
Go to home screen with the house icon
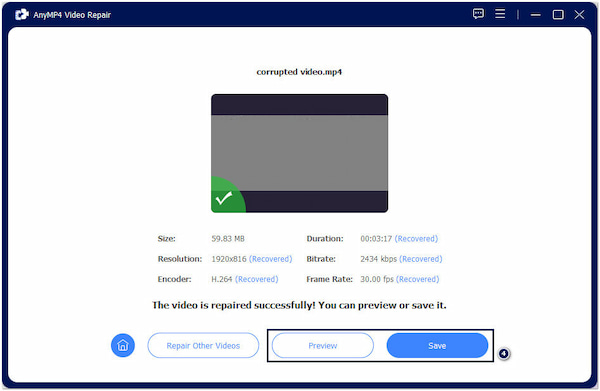pos(123,345)
